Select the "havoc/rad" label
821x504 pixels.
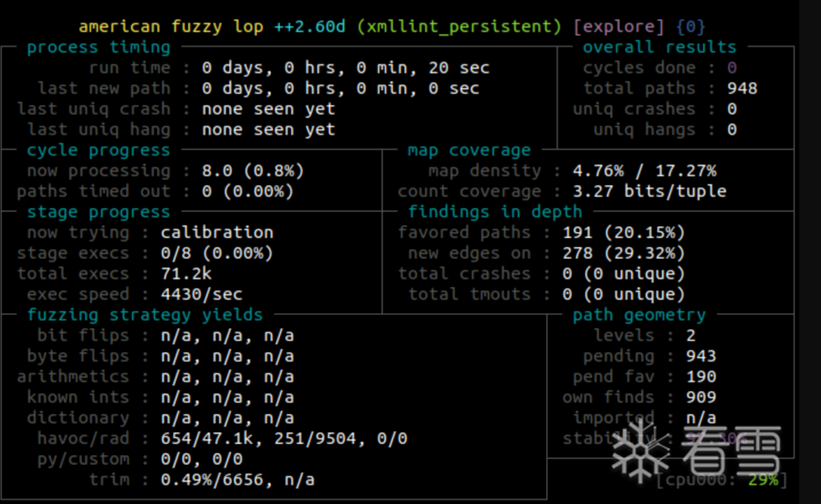click(x=83, y=439)
